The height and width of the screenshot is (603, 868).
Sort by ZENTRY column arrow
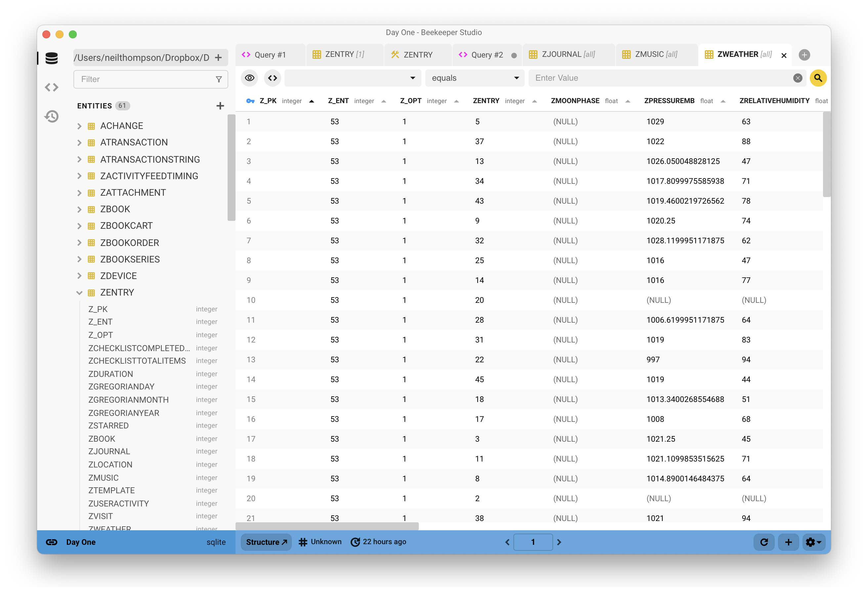[x=535, y=101]
